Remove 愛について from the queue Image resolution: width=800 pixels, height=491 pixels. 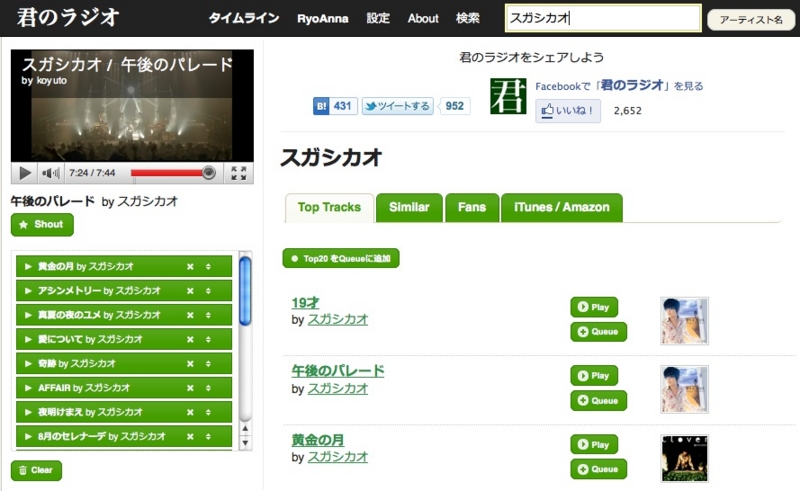190,339
